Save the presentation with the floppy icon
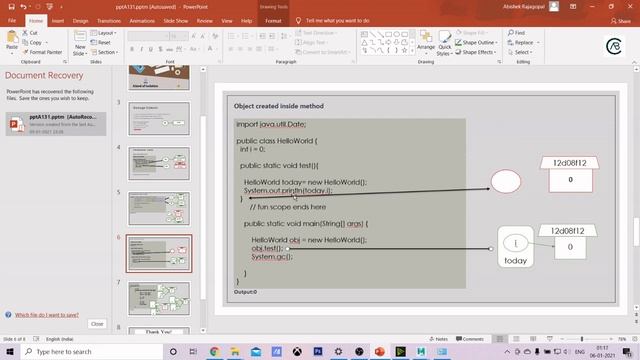 pyautogui.click(x=11, y=7)
